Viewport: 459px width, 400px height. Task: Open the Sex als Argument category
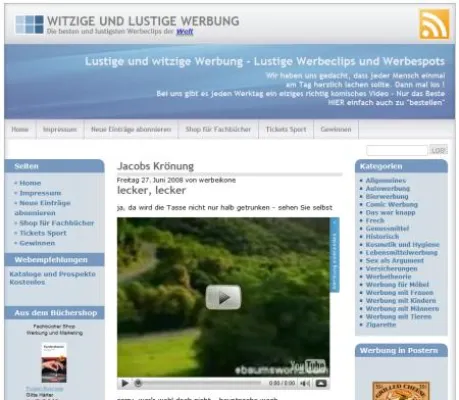tap(395, 260)
